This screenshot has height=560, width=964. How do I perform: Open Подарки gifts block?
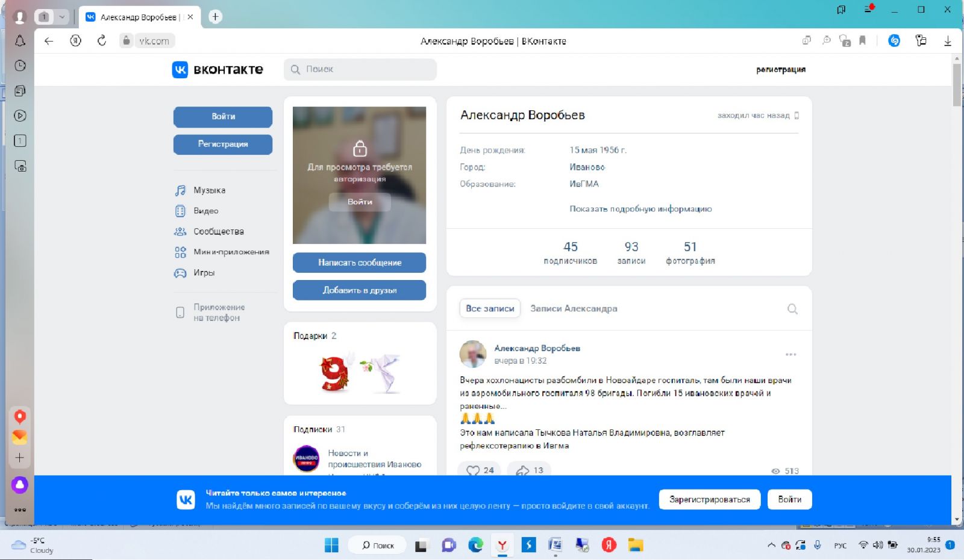[x=360, y=363]
